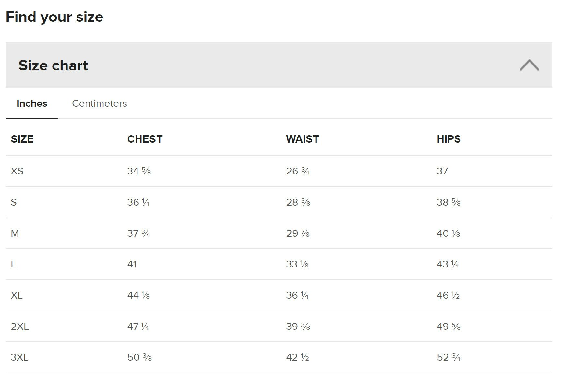Screen dimensions: 561x392
Task: Switch to the Centimeters tab
Action: click(x=99, y=103)
